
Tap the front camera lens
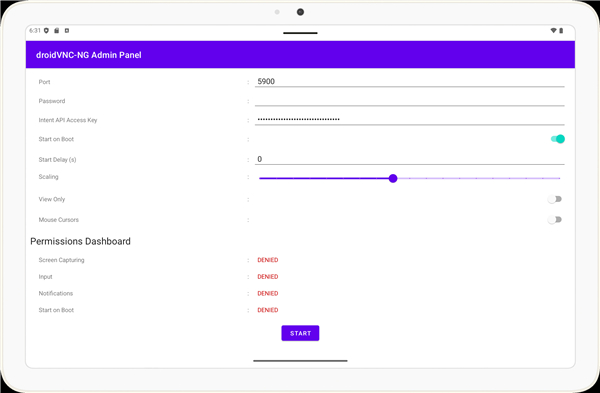click(x=300, y=12)
